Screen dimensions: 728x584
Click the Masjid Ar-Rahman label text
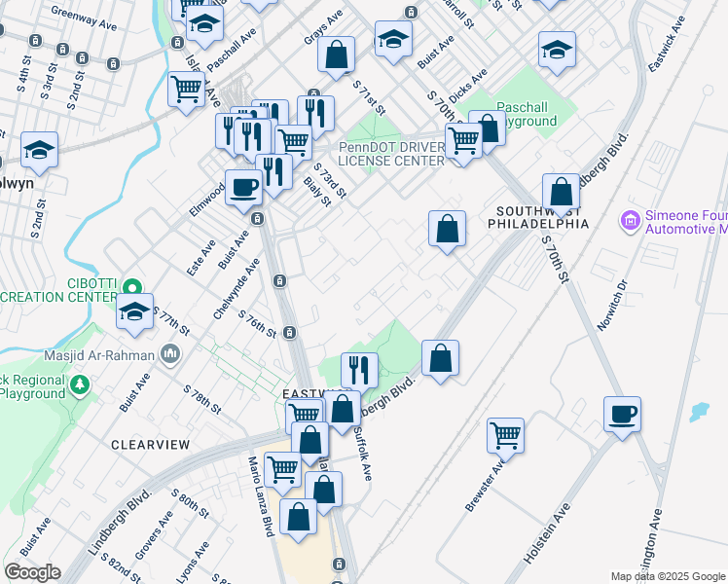click(x=99, y=356)
